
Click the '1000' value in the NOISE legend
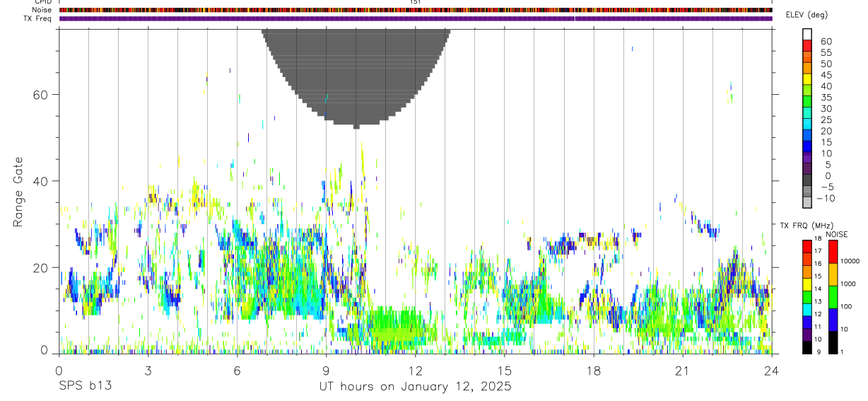(847, 284)
